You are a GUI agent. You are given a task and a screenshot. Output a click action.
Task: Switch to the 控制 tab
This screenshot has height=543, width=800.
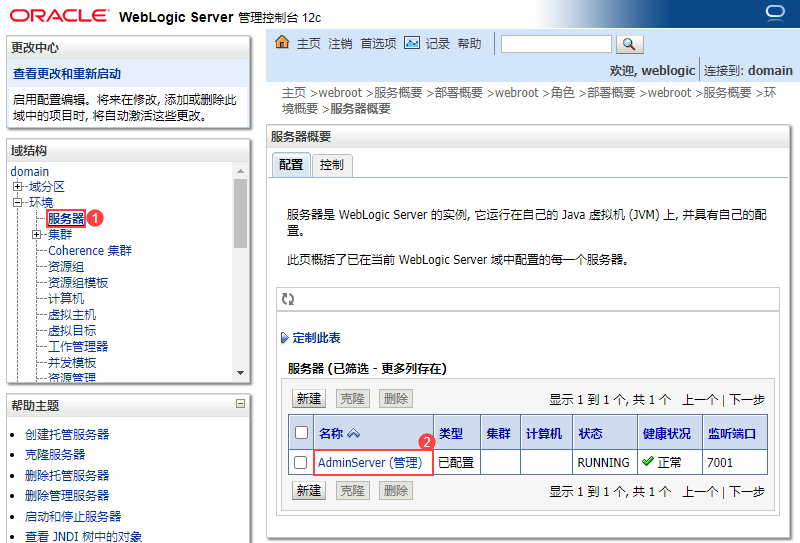pyautogui.click(x=332, y=165)
